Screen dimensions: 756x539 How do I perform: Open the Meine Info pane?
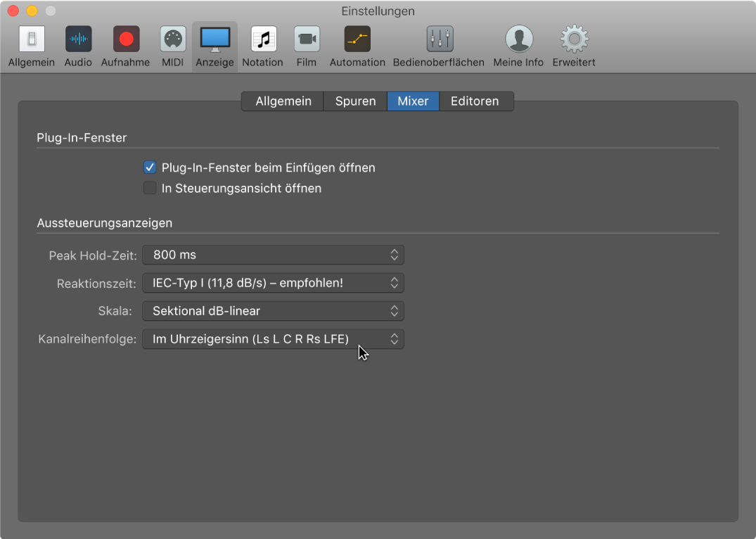pos(518,40)
